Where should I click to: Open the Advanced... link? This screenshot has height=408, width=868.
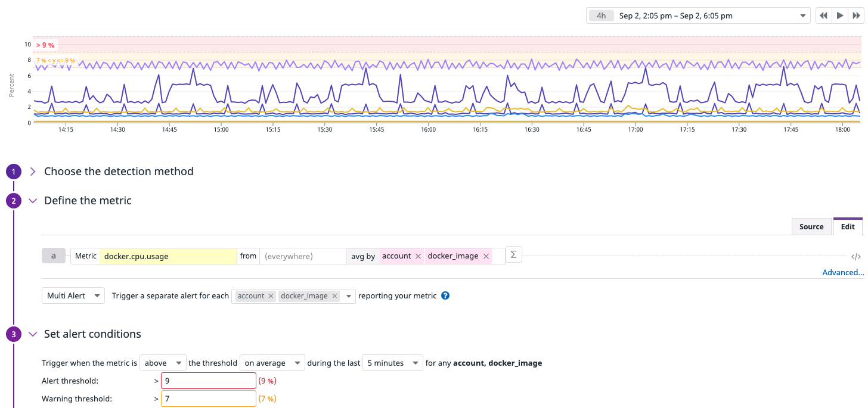click(843, 272)
